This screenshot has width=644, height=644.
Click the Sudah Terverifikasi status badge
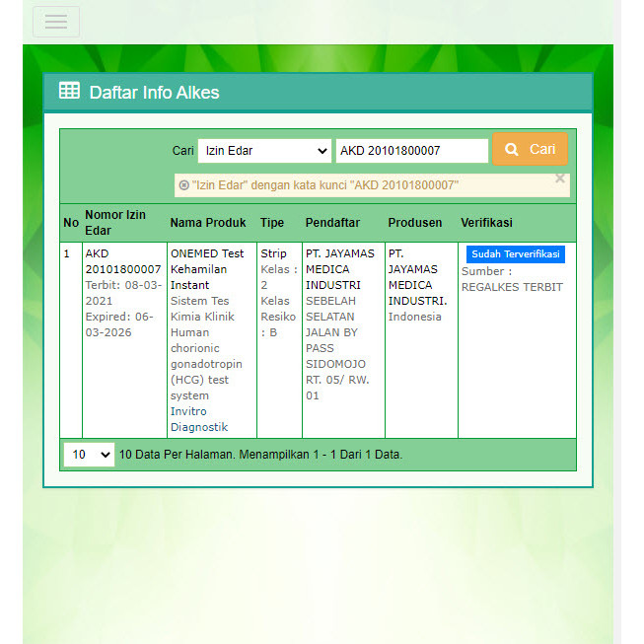point(515,253)
